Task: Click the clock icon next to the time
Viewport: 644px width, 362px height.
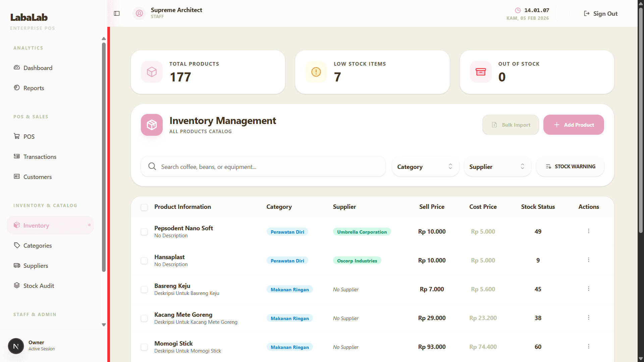Action: (518, 10)
